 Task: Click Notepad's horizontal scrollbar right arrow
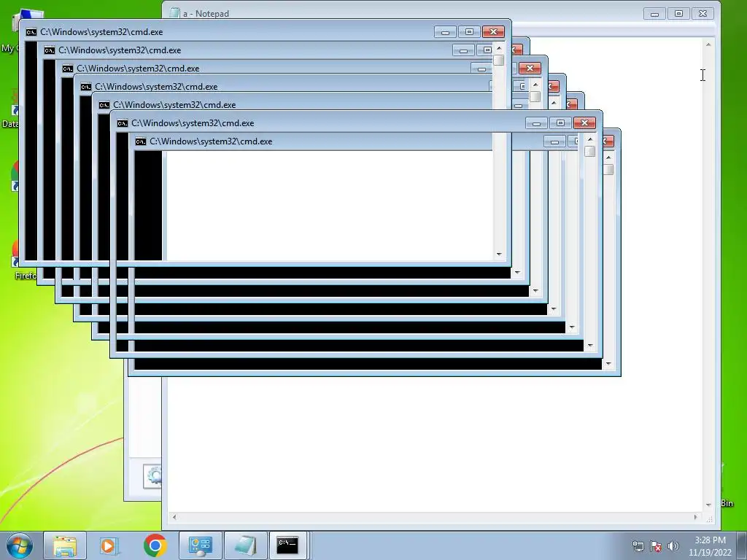(x=695, y=517)
